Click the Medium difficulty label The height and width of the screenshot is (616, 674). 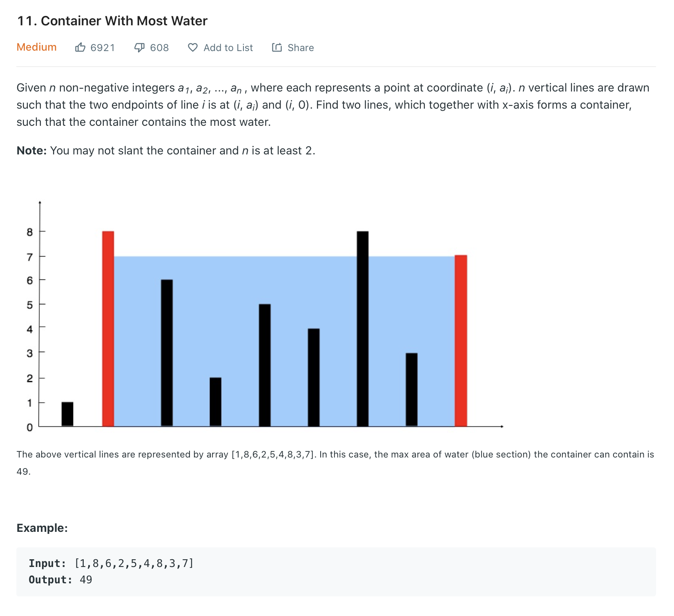36,47
